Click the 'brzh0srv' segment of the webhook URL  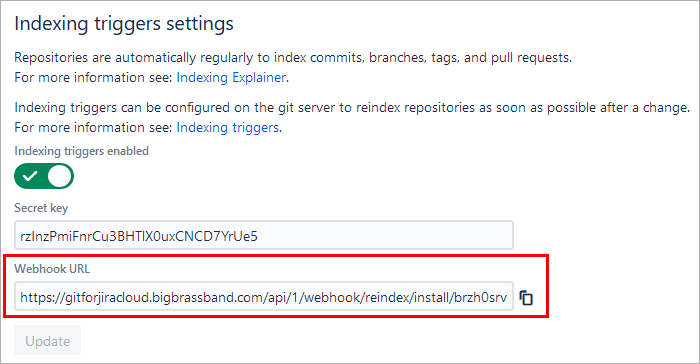(480, 297)
